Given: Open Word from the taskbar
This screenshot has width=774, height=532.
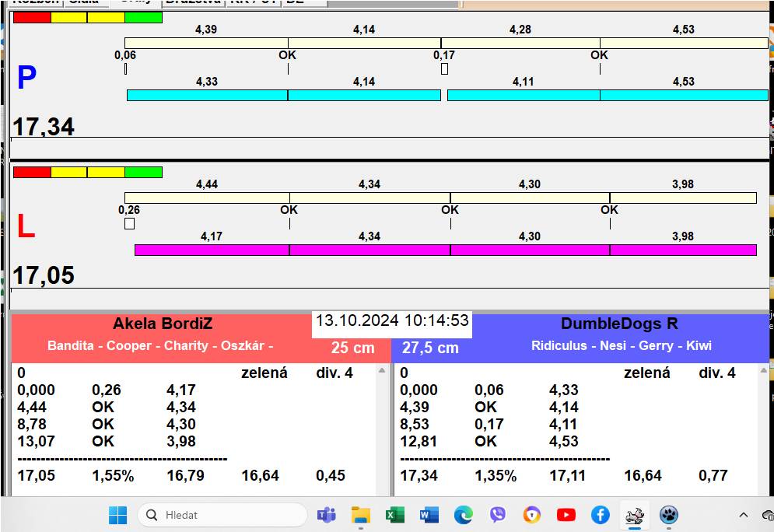Looking at the screenshot, I should 429,515.
